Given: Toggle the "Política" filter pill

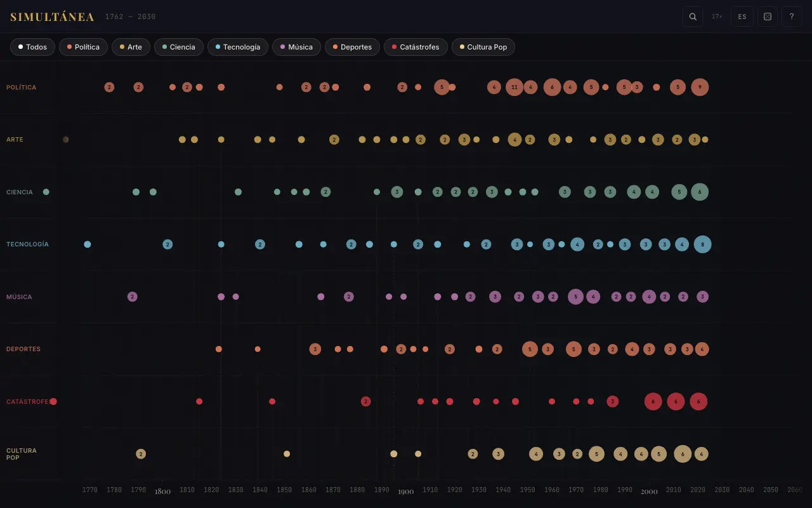Looking at the screenshot, I should [83, 46].
